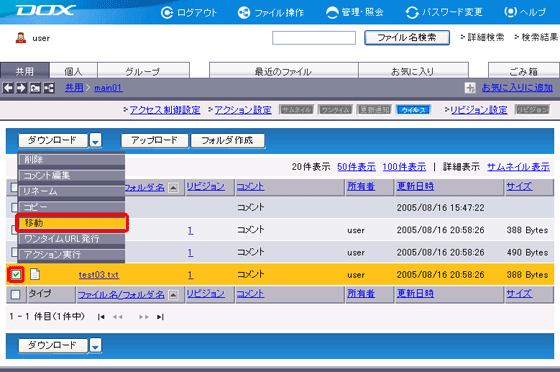Open the main01 breadcrumb link
Screen dimensions: 560x372
(108, 87)
